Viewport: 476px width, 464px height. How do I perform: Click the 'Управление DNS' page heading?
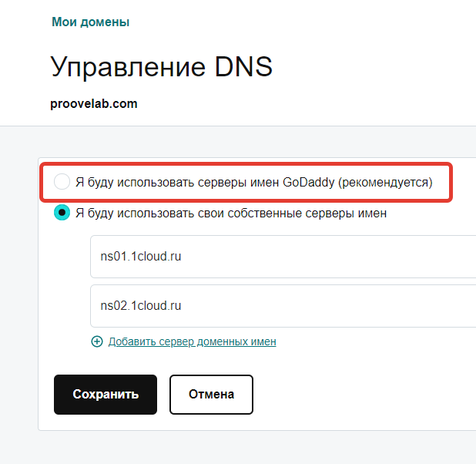pyautogui.click(x=162, y=67)
